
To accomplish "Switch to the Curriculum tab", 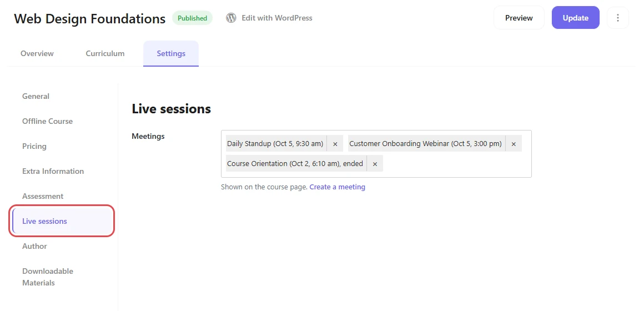I will [x=105, y=53].
